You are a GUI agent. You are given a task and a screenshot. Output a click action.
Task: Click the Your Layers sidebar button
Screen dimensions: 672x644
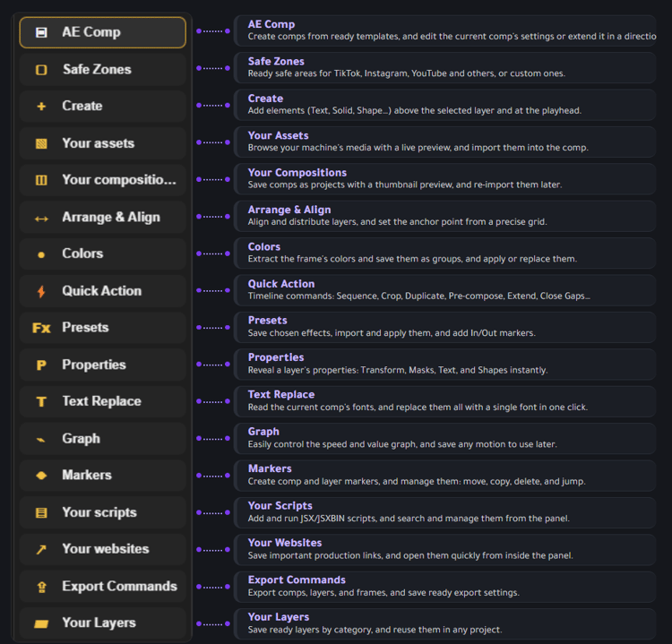103,623
